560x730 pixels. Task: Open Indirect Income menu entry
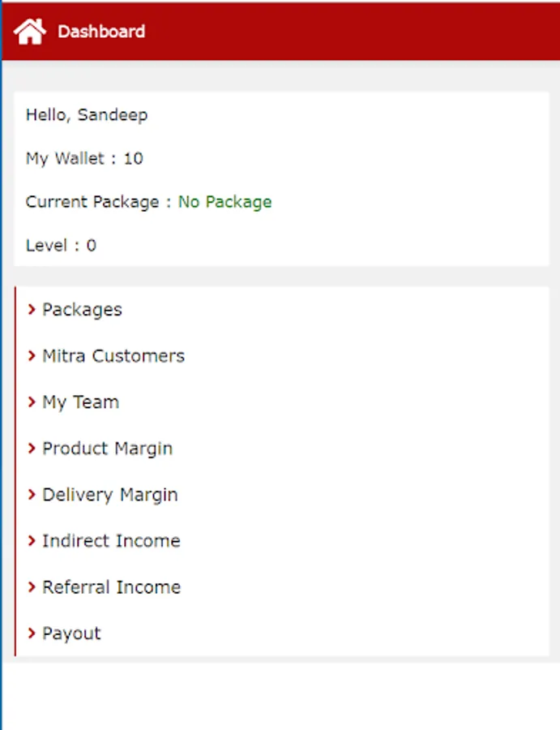click(111, 541)
